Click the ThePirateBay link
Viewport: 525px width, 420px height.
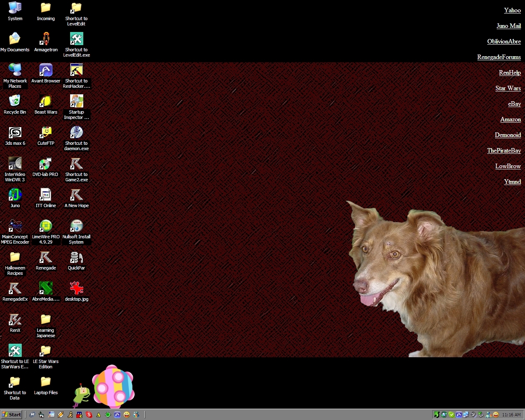pos(504,151)
